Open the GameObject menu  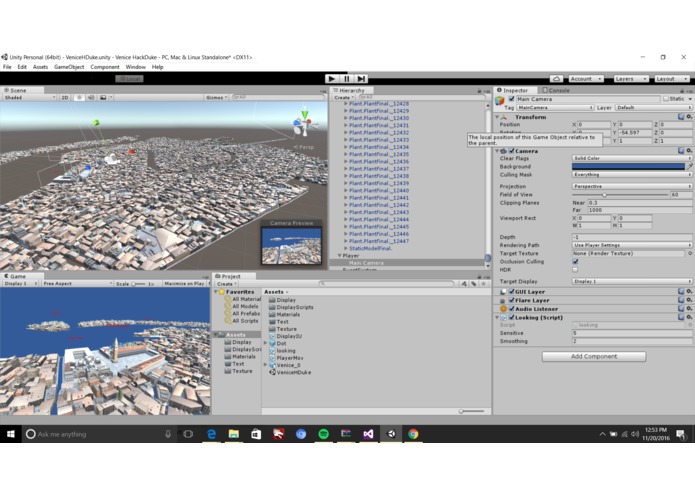click(69, 67)
